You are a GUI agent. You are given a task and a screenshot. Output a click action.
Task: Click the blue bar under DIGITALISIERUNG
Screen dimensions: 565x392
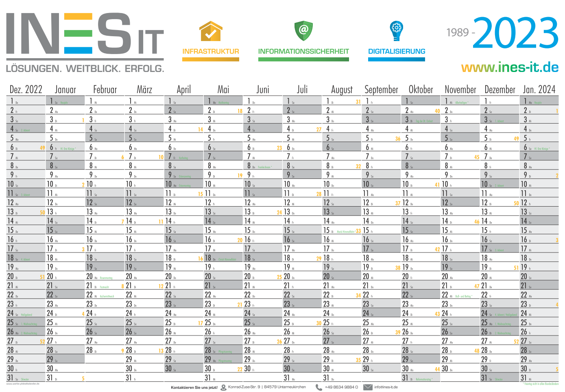(396, 59)
